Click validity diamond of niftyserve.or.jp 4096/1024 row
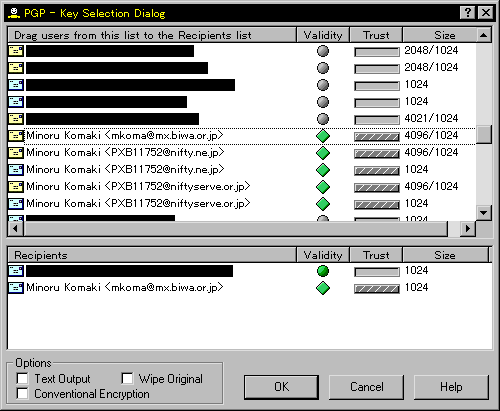The image size is (500, 411). coord(323,187)
